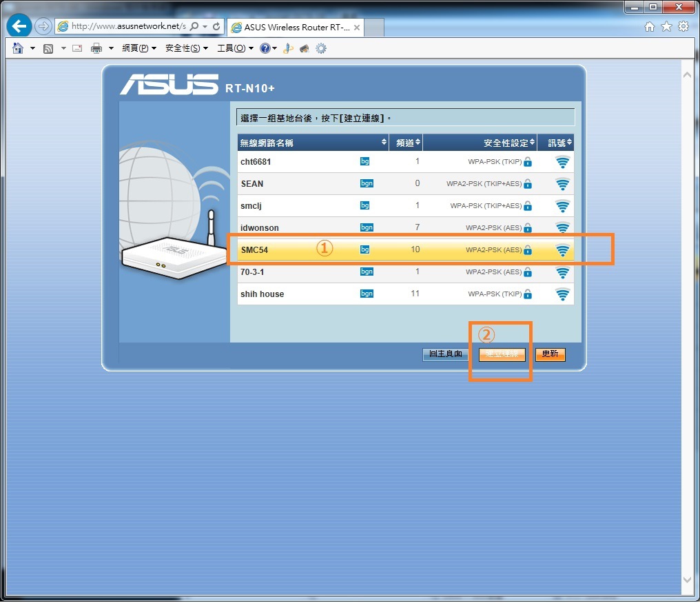Click the 建立連線 button
700x603 pixels.
[502, 354]
